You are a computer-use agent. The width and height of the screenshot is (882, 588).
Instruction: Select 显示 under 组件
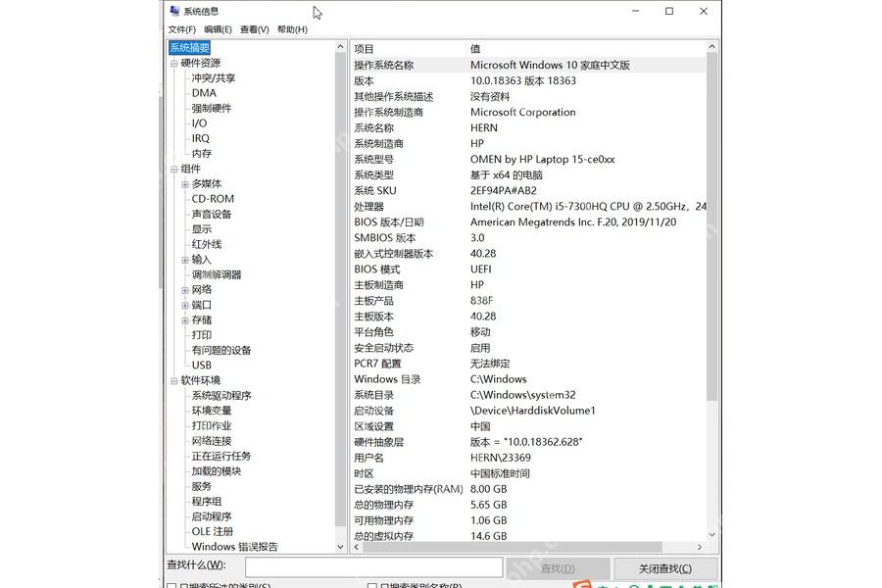pos(201,229)
